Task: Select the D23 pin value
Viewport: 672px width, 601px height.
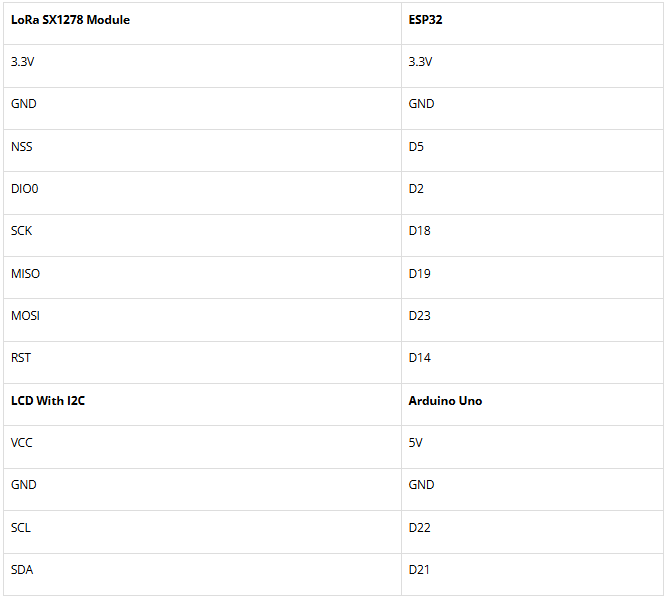Action: pos(420,316)
